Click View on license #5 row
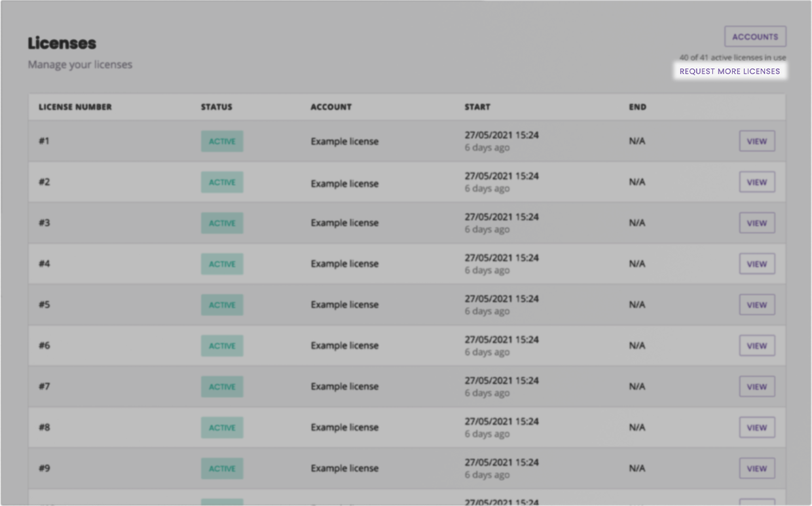The width and height of the screenshot is (812, 506). tap(757, 305)
